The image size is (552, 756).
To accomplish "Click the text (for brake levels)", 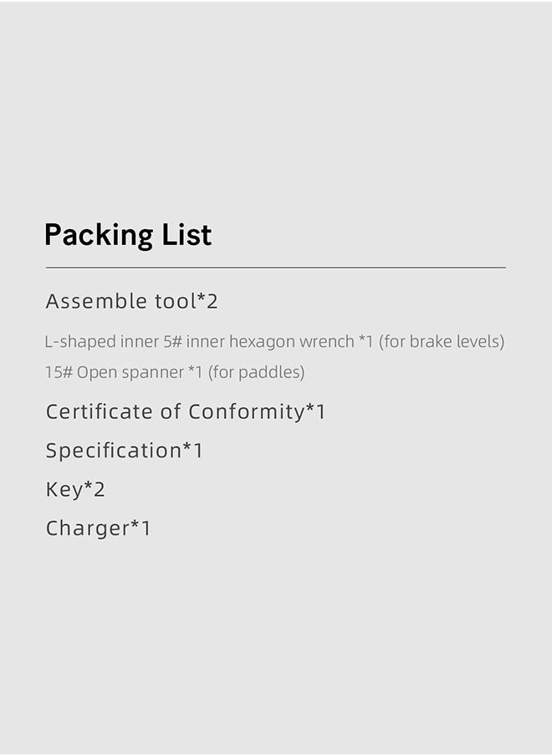I will 442,342.
